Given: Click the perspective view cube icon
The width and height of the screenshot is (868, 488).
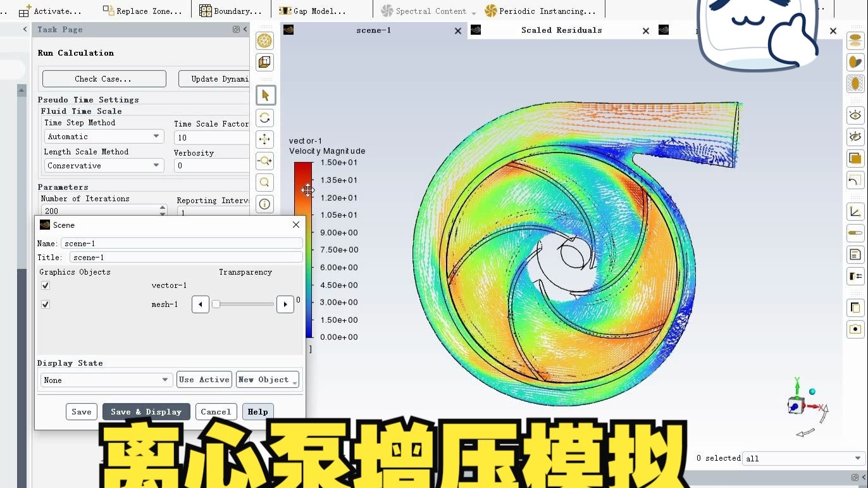Looking at the screenshot, I should coord(264,61).
